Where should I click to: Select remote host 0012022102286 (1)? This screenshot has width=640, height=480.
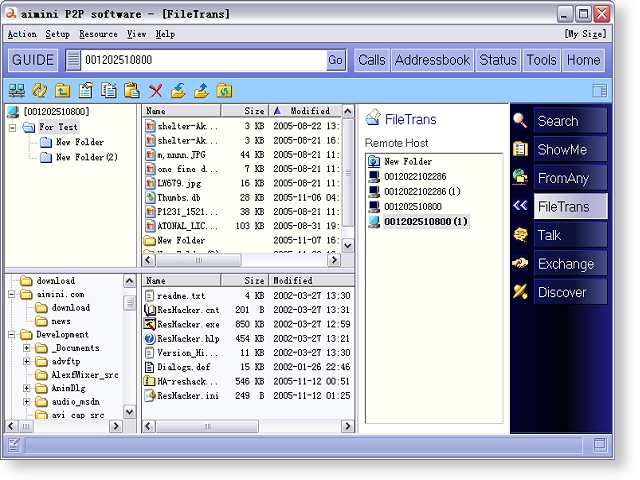coord(422,191)
